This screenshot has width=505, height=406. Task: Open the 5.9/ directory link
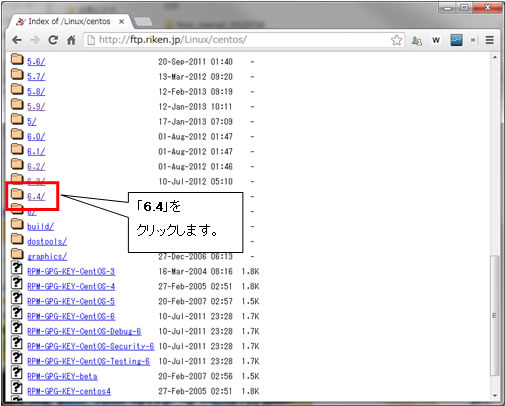(x=36, y=107)
